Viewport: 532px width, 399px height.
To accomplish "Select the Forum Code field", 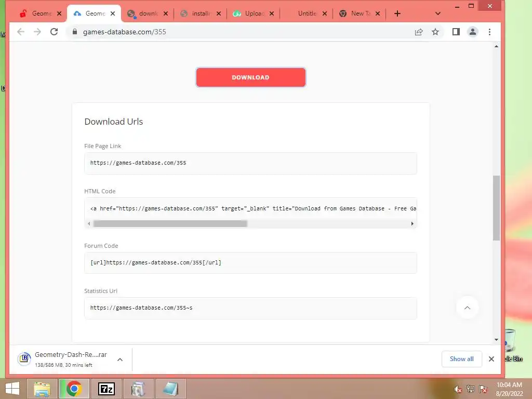I will [x=250, y=262].
